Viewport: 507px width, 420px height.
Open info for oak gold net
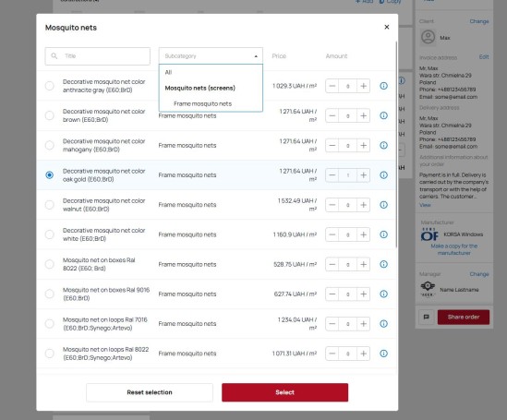383,174
